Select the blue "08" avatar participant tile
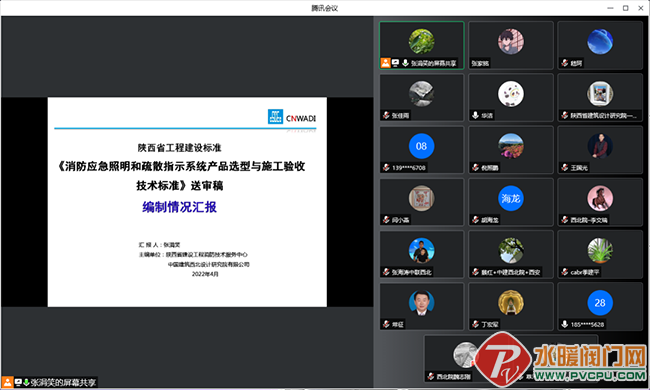Viewport: 650px width, 390px height. pyautogui.click(x=422, y=150)
